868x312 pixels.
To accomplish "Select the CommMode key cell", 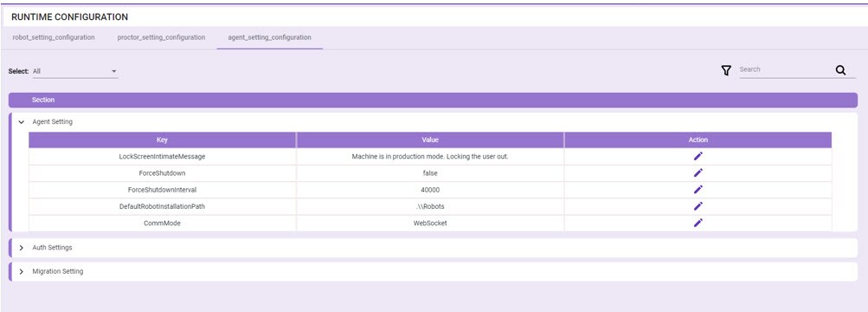I will point(162,223).
